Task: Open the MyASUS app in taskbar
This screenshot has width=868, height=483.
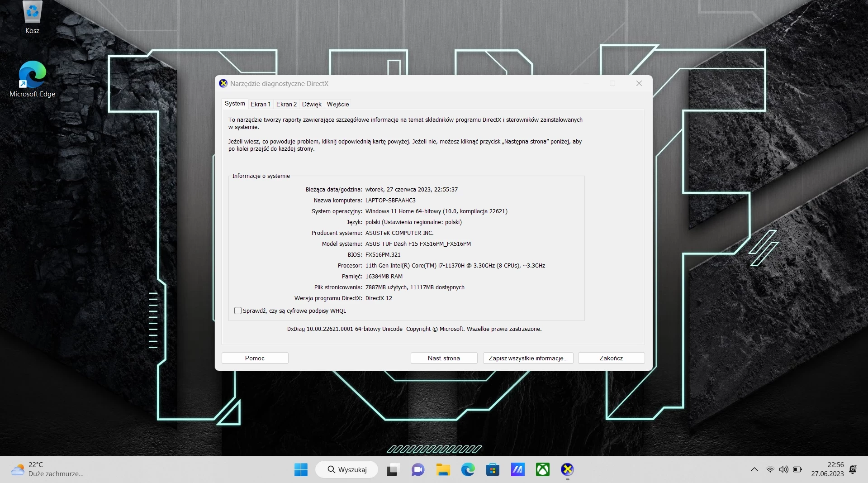Action: (x=517, y=469)
